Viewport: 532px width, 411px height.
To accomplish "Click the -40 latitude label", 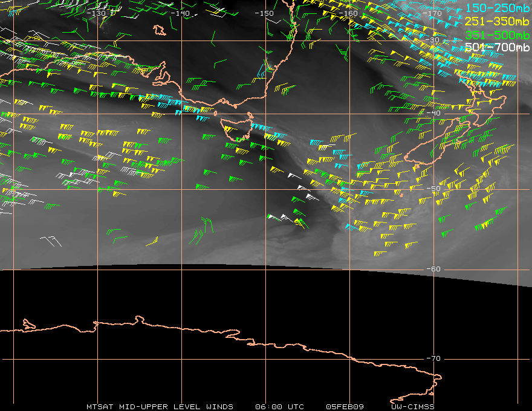I will coord(433,113).
